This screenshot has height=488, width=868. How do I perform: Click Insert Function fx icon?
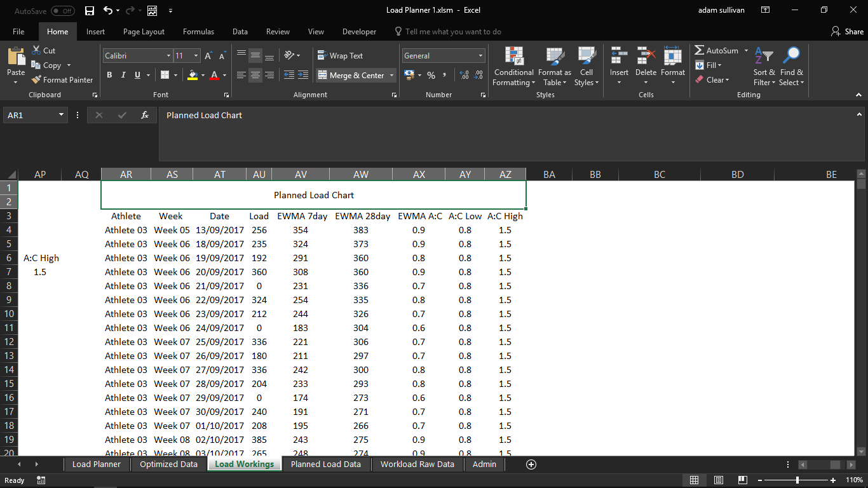click(x=145, y=115)
